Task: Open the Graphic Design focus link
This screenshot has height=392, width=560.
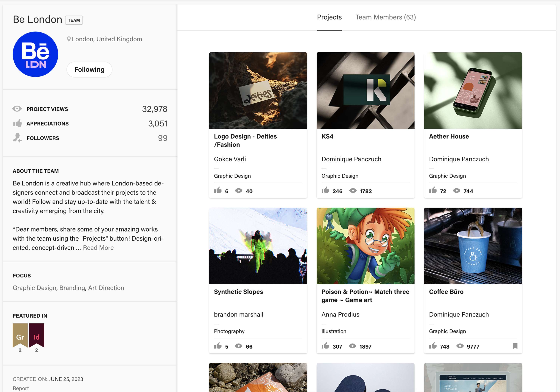Action: point(34,288)
